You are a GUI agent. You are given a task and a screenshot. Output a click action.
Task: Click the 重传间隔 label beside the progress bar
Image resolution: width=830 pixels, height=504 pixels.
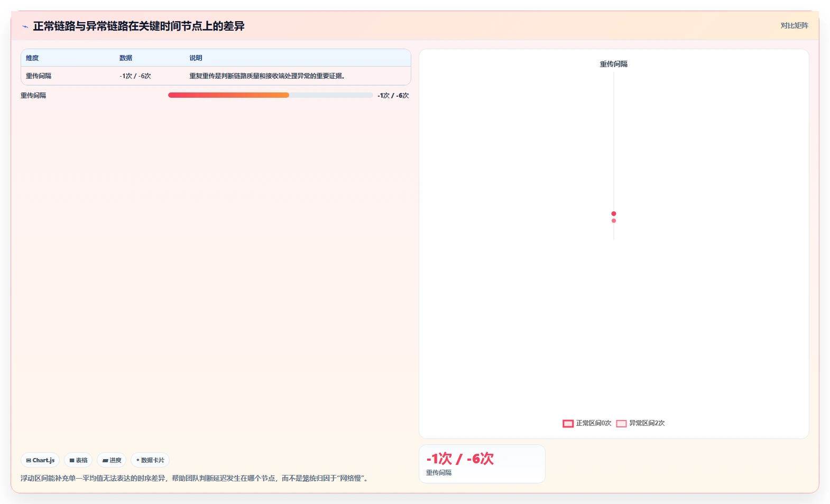(x=33, y=96)
